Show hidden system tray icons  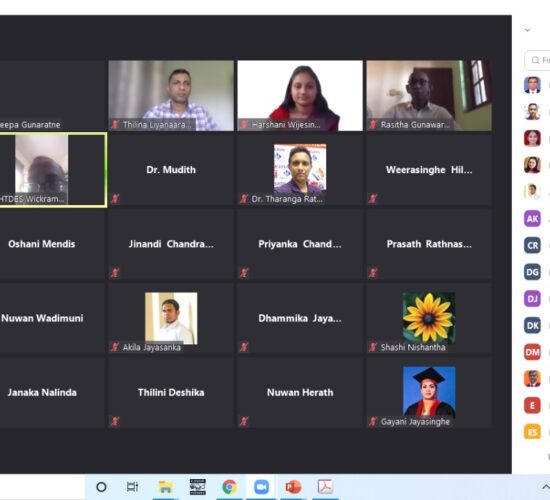(x=545, y=487)
